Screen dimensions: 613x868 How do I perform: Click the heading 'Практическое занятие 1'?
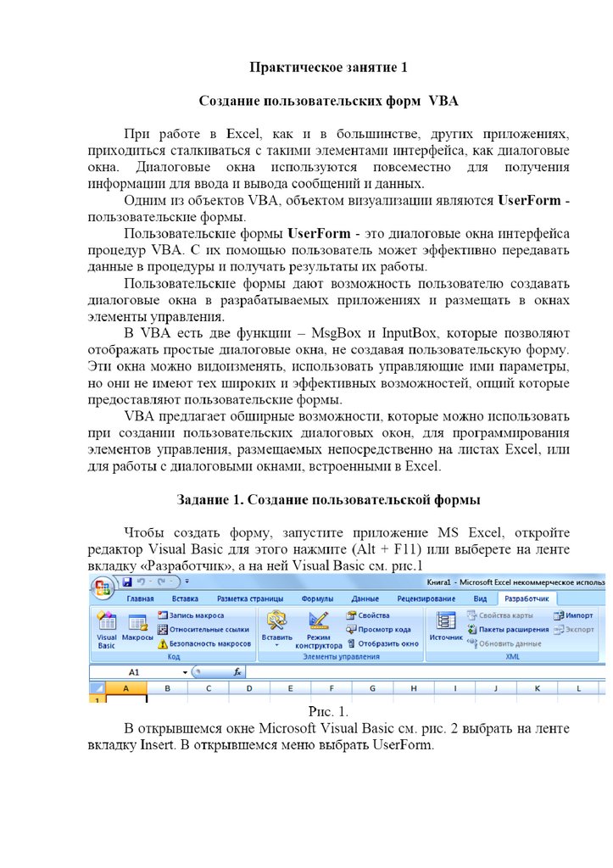coord(328,68)
